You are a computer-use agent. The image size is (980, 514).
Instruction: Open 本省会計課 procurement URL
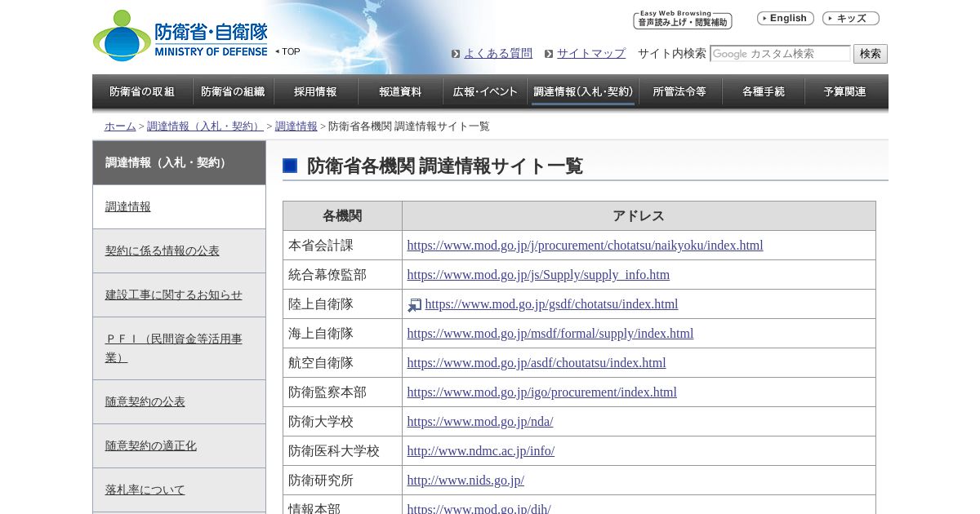coord(585,246)
